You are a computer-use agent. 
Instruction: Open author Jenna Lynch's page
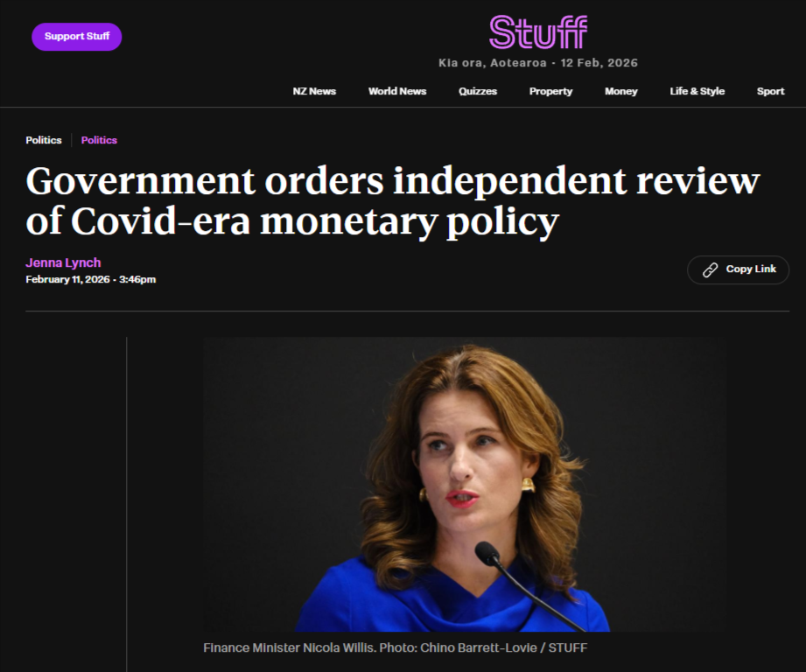coord(63,262)
